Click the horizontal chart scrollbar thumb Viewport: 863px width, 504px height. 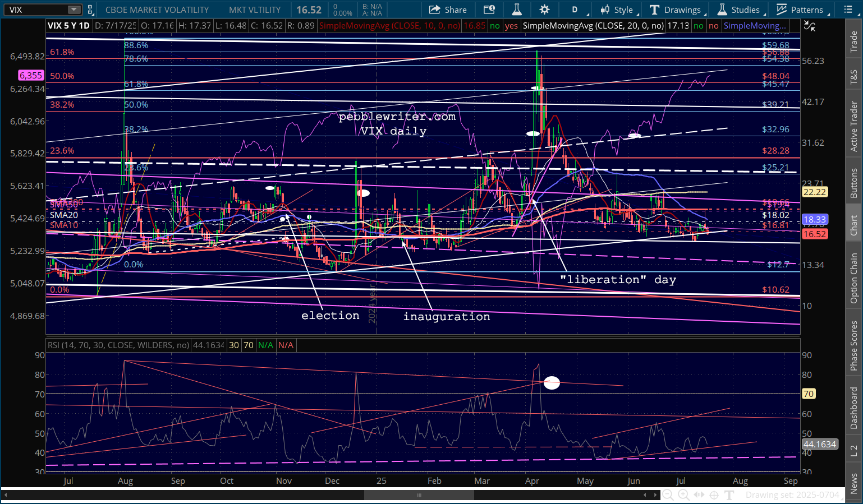419,495
